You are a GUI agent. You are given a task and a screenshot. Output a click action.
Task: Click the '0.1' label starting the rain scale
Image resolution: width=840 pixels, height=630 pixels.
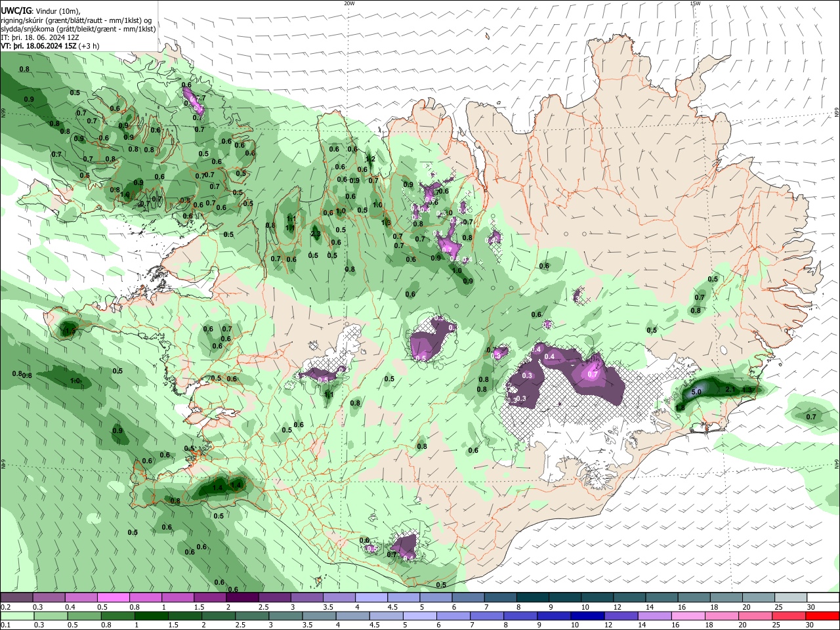(6, 625)
